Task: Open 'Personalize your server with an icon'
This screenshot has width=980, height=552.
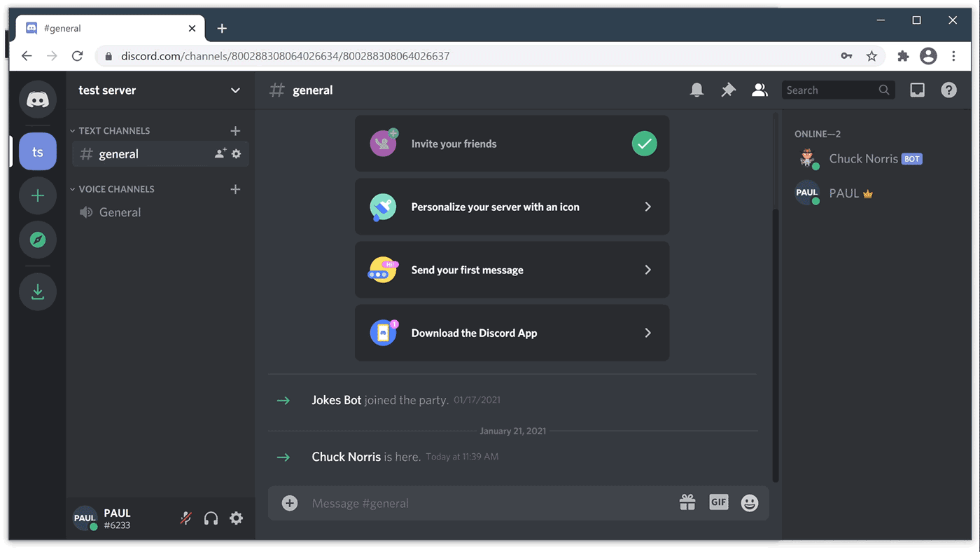Action: pyautogui.click(x=512, y=207)
